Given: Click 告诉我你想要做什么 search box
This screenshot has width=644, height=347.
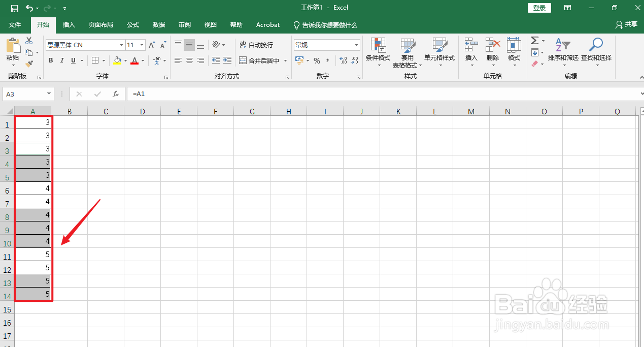Looking at the screenshot, I should 325,25.
